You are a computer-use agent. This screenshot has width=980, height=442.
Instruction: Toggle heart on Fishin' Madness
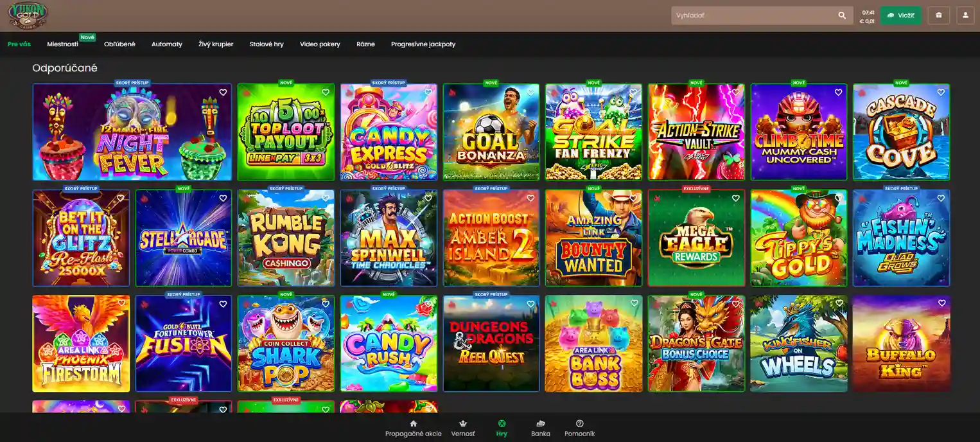941,198
